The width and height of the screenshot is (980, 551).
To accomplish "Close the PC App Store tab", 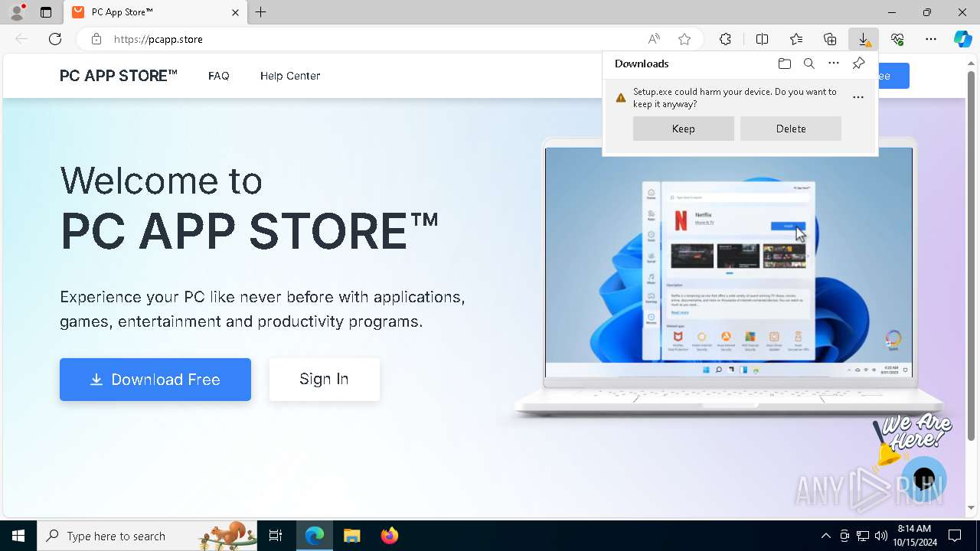I will [235, 12].
